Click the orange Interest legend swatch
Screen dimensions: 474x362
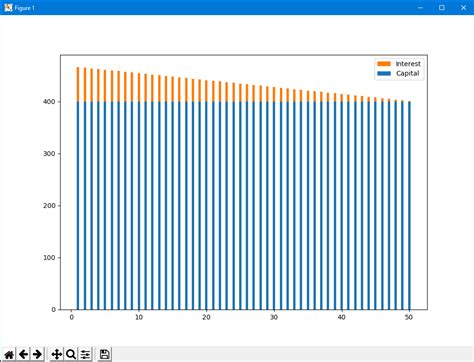pos(384,64)
